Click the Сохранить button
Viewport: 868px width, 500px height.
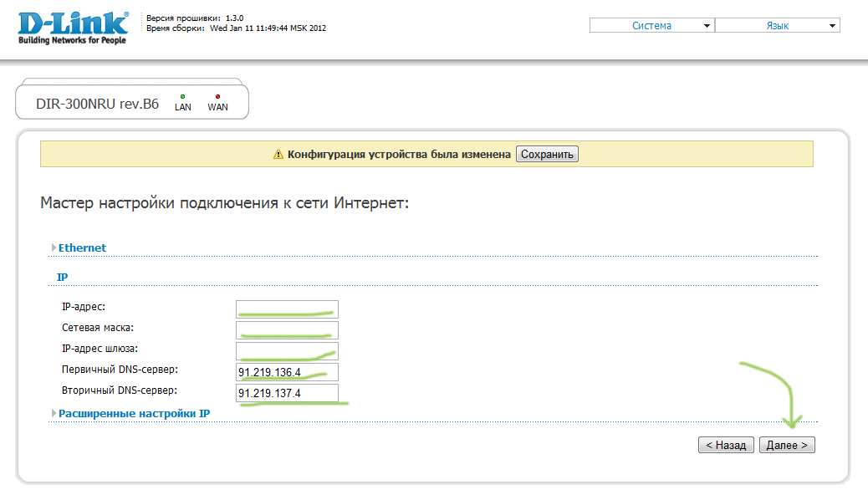pos(547,155)
